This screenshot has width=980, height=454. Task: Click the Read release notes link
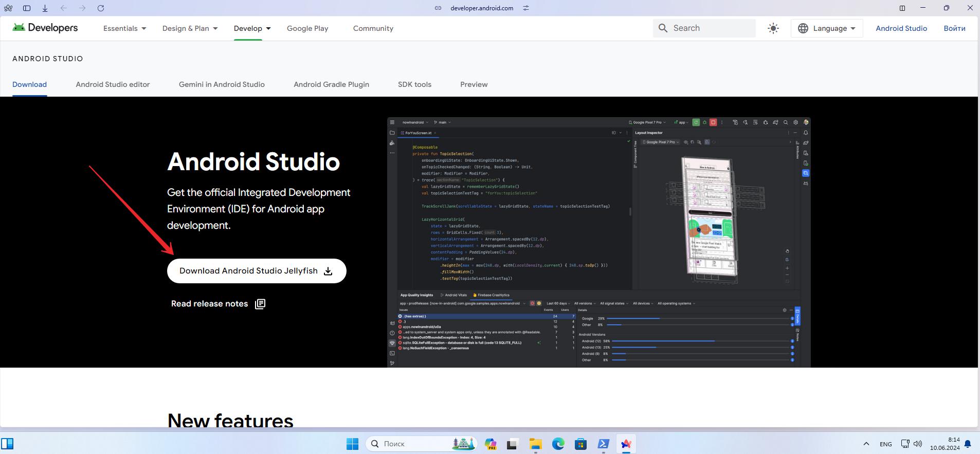209,304
